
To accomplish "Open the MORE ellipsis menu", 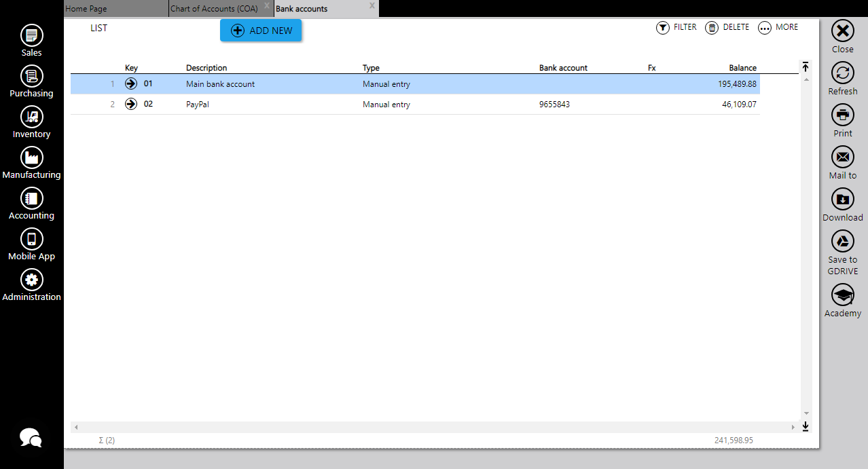I will pos(765,28).
